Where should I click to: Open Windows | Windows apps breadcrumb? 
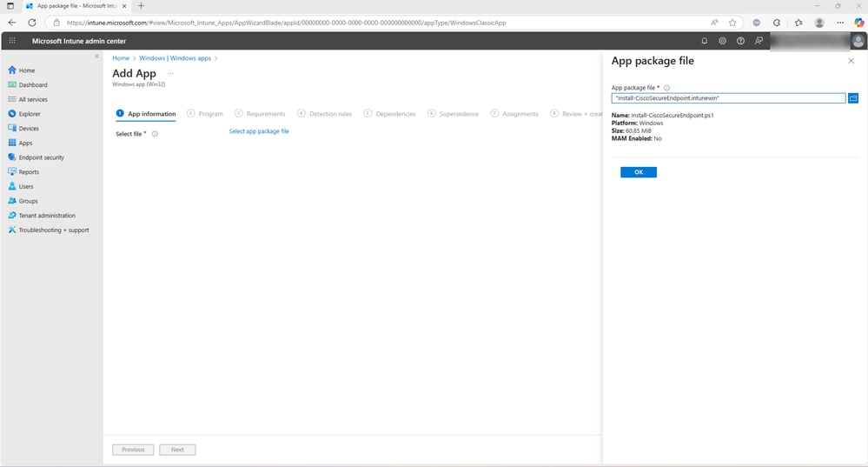point(175,58)
